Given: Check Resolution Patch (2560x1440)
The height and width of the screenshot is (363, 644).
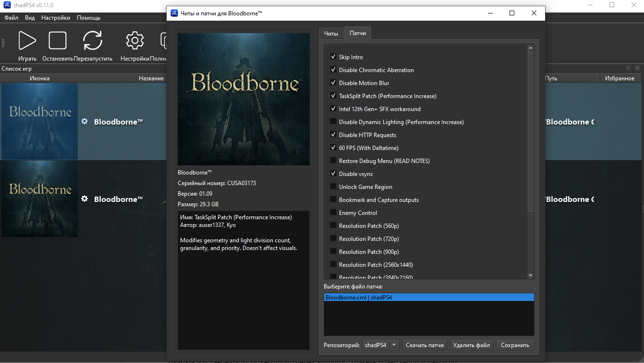Looking at the screenshot, I should [333, 264].
